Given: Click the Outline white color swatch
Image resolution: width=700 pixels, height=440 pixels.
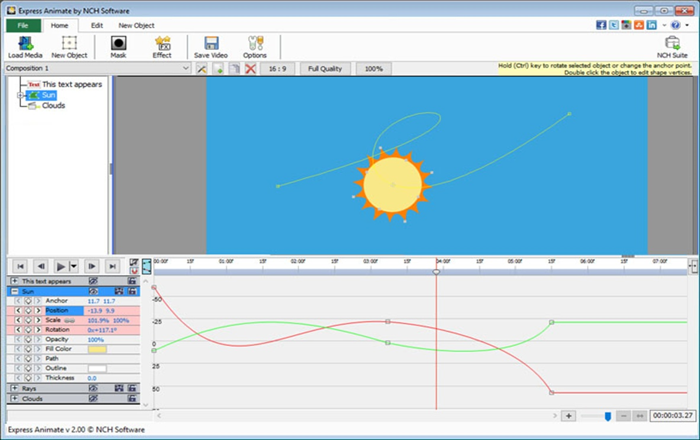Looking at the screenshot, I should click(x=97, y=369).
